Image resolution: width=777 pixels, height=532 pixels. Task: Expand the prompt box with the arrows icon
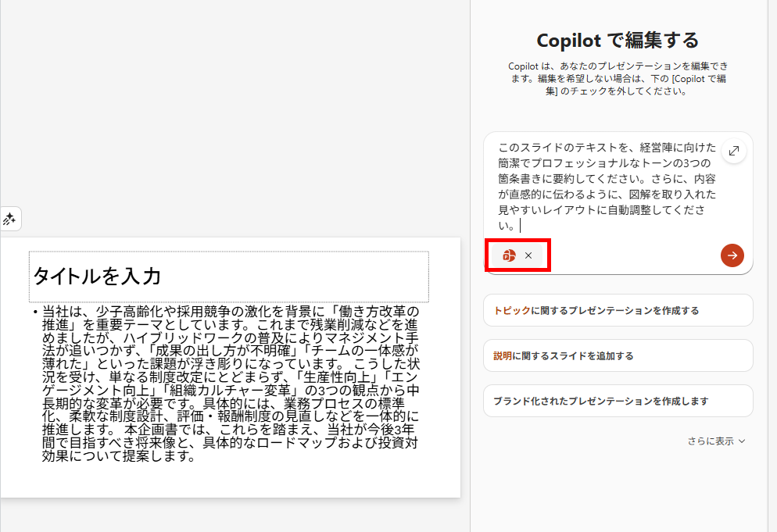point(734,151)
